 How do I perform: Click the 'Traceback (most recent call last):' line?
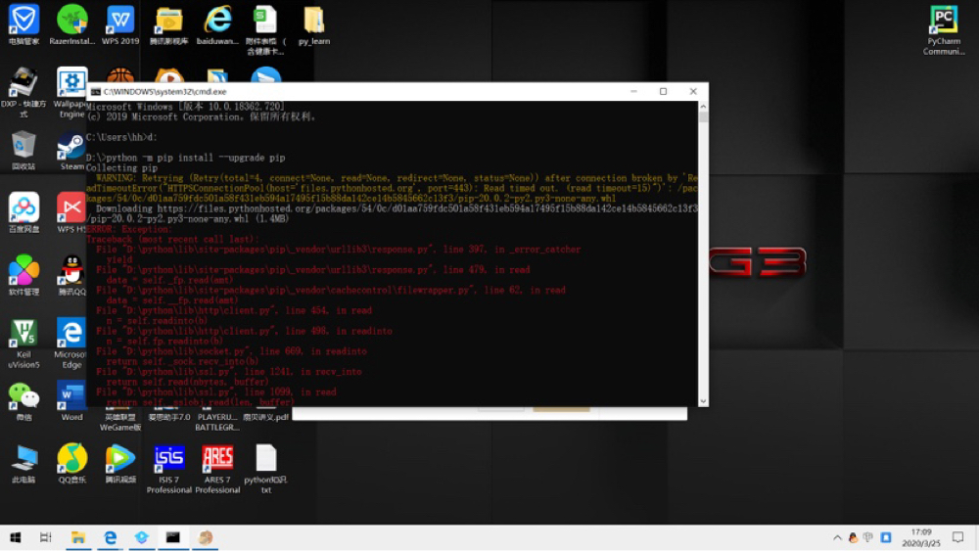click(x=172, y=239)
